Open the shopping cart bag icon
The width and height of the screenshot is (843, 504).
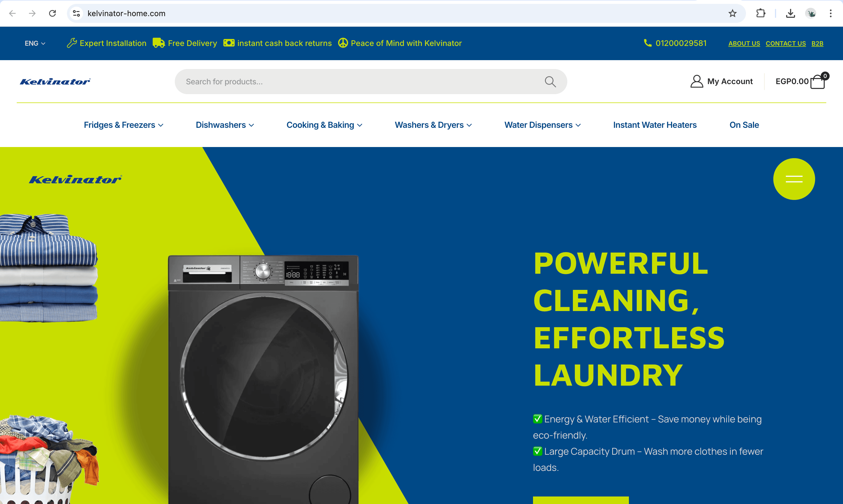coord(818,82)
